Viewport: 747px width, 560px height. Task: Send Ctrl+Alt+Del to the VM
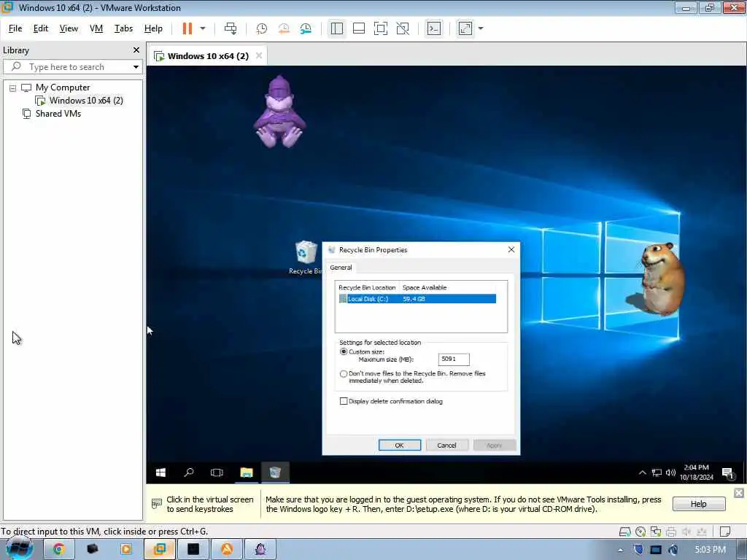tap(231, 28)
